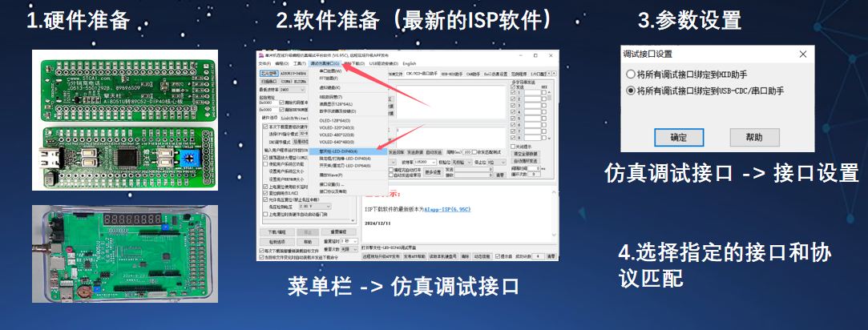Click 帮助 button in 调试接口设置 dialog
Screen dimensions: 868x330
pyautogui.click(x=754, y=137)
